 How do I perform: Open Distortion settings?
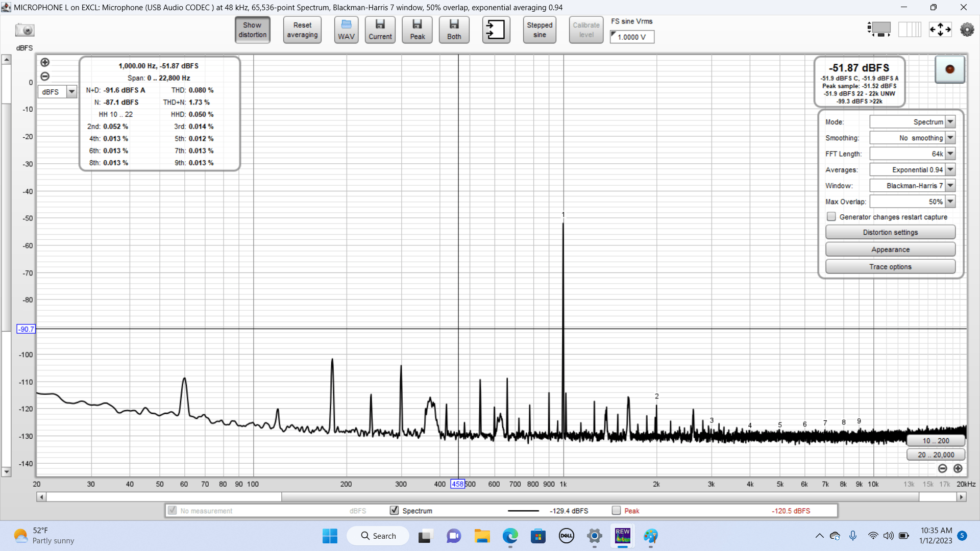pyautogui.click(x=890, y=232)
